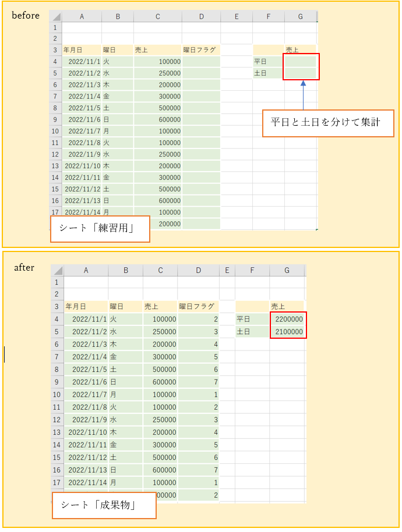Select row 10 header in the after sheet
The width and height of the screenshot is (402, 532).
tap(57, 395)
